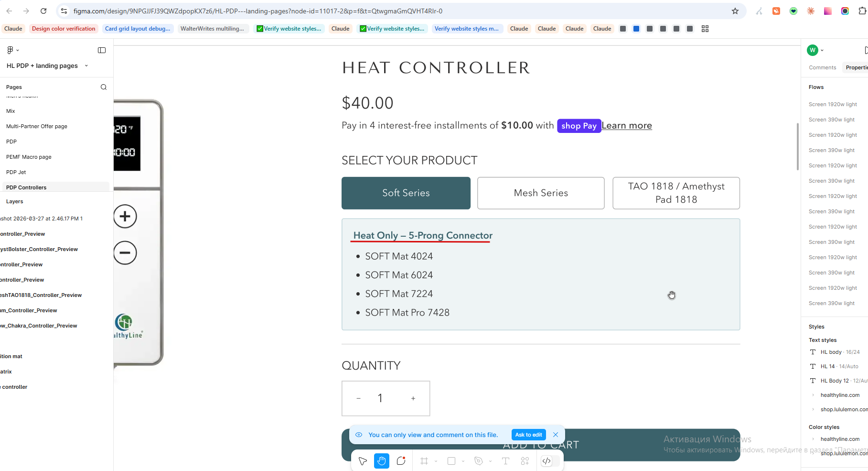Bookmark this page with star icon
868x471 pixels.
point(735,11)
